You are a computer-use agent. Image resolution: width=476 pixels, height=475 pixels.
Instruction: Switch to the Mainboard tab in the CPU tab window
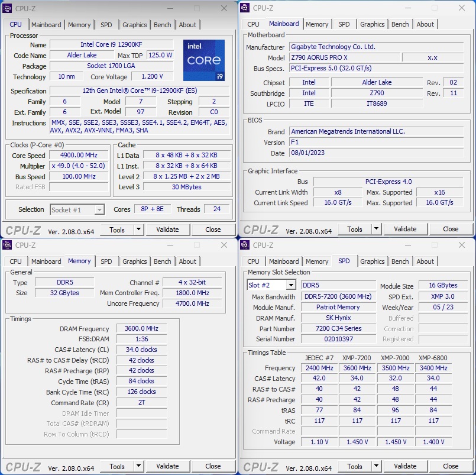(x=46, y=25)
